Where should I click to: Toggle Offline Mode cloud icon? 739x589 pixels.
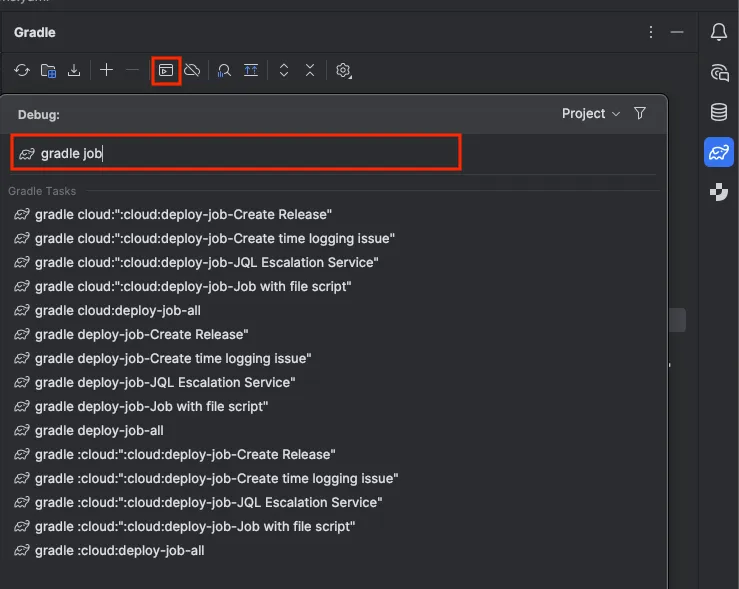(x=192, y=71)
